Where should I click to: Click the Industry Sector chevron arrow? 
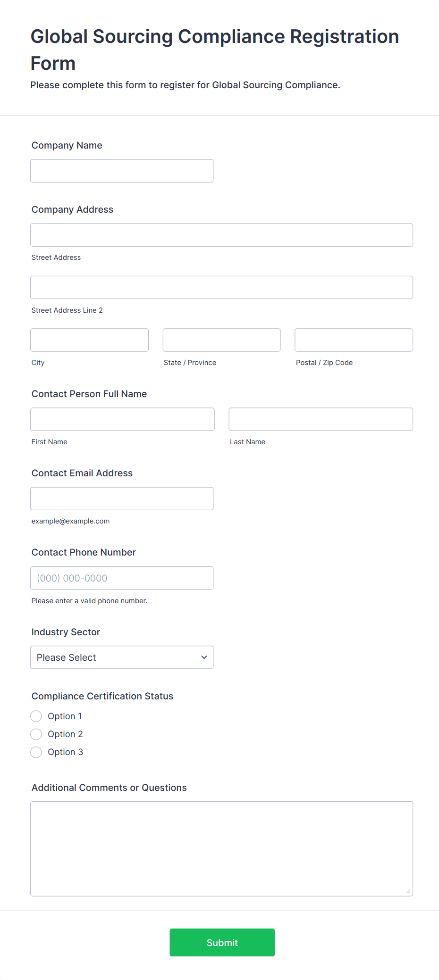click(x=204, y=657)
